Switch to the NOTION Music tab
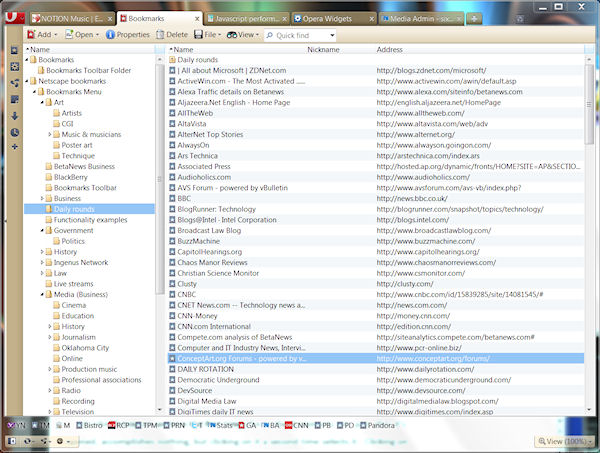 click(x=72, y=19)
